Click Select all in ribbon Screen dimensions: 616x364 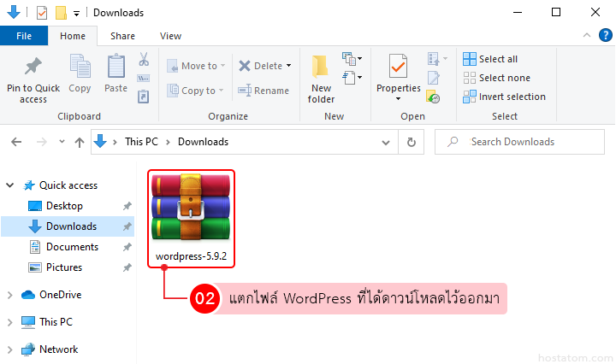pyautogui.click(x=490, y=59)
